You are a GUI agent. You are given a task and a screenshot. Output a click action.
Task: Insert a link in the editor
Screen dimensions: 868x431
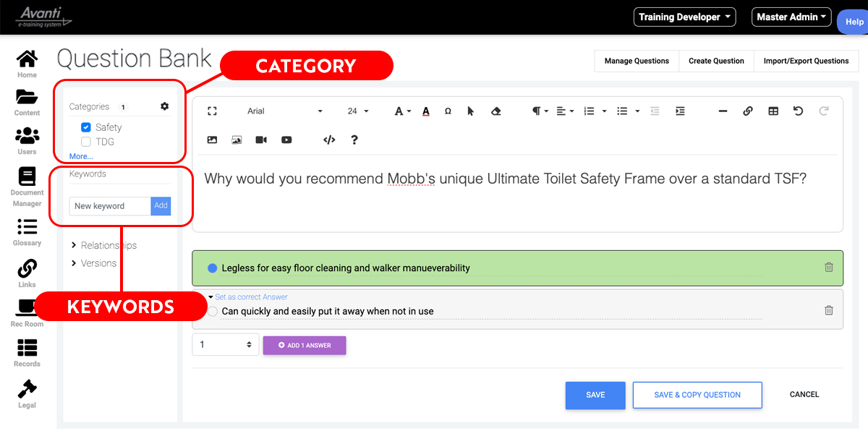click(x=748, y=111)
